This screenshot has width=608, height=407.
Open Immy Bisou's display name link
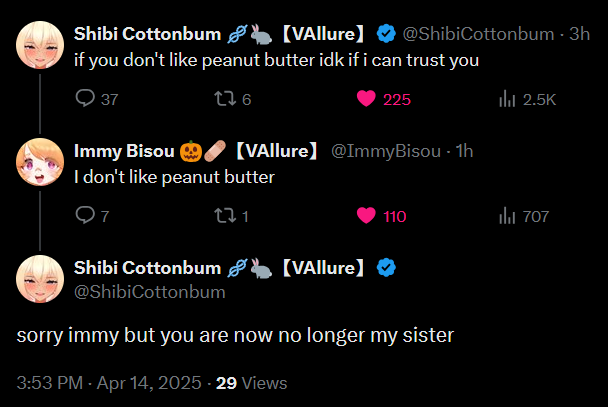(125, 151)
